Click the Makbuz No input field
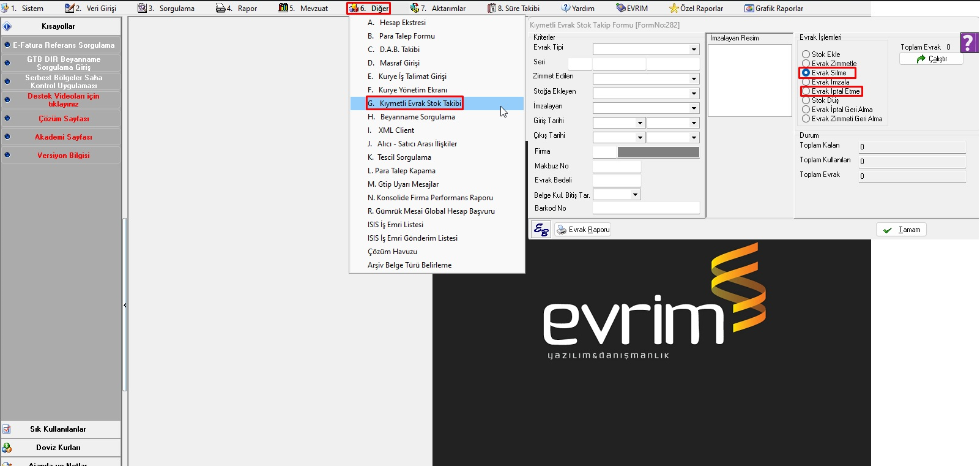Image resolution: width=980 pixels, height=466 pixels. tap(617, 166)
